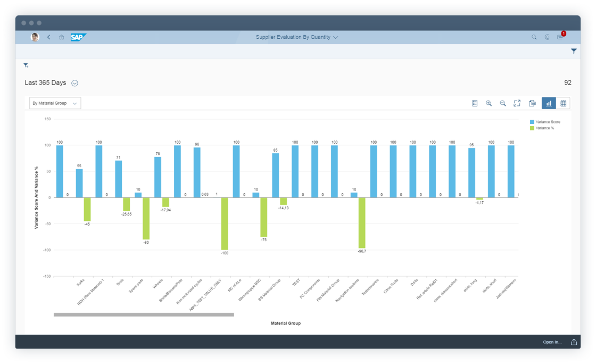Open notifications with red badge
The image size is (596, 364).
561,37
